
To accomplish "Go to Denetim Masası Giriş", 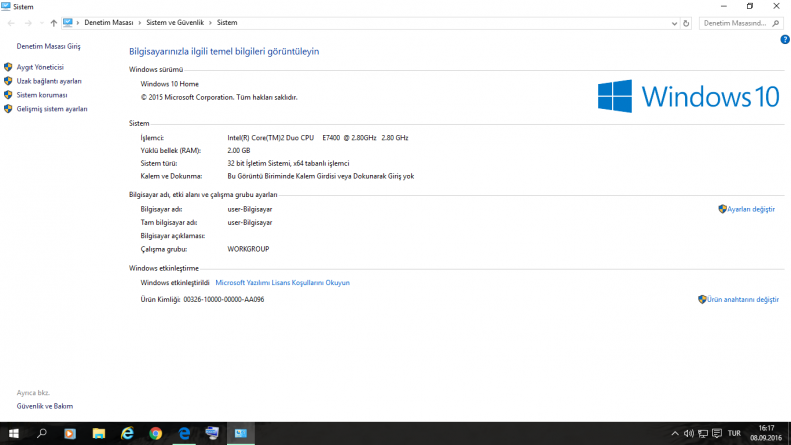I will click(x=48, y=46).
